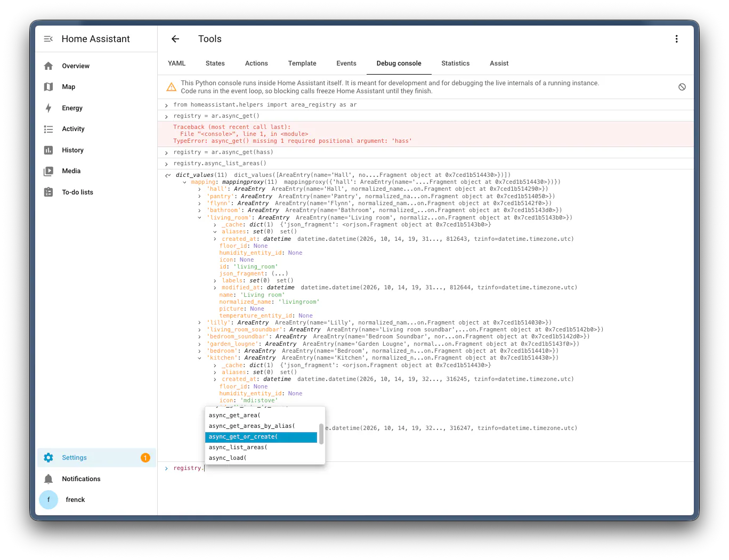729x560 pixels.
Task: Collapse the 'kitchen' AreaEntry
Action: click(200, 358)
